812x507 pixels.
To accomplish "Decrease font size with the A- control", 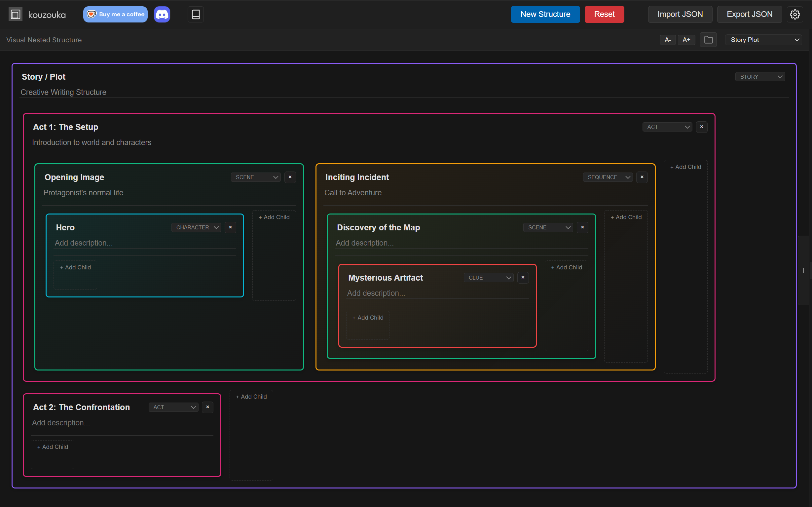I will click(667, 40).
